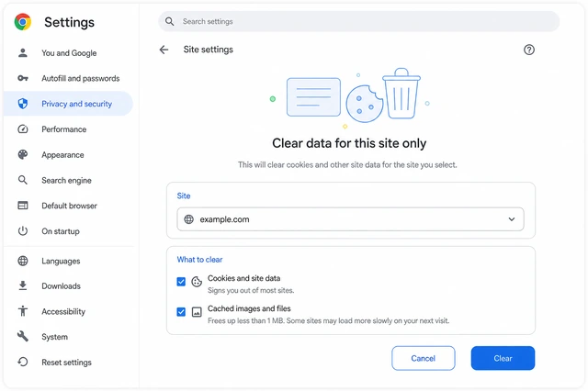Image resolution: width=588 pixels, height=391 pixels.
Task: Open Search engine settings
Action: pyautogui.click(x=69, y=180)
